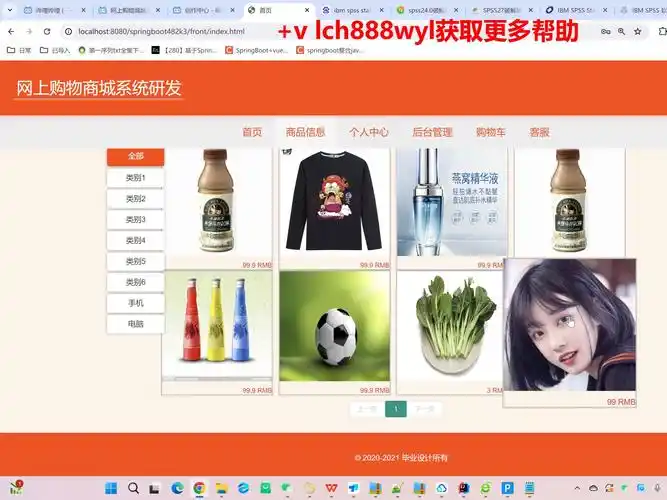Open the 燕窝精华液 serum product
667x500 pixels.
click(x=452, y=202)
